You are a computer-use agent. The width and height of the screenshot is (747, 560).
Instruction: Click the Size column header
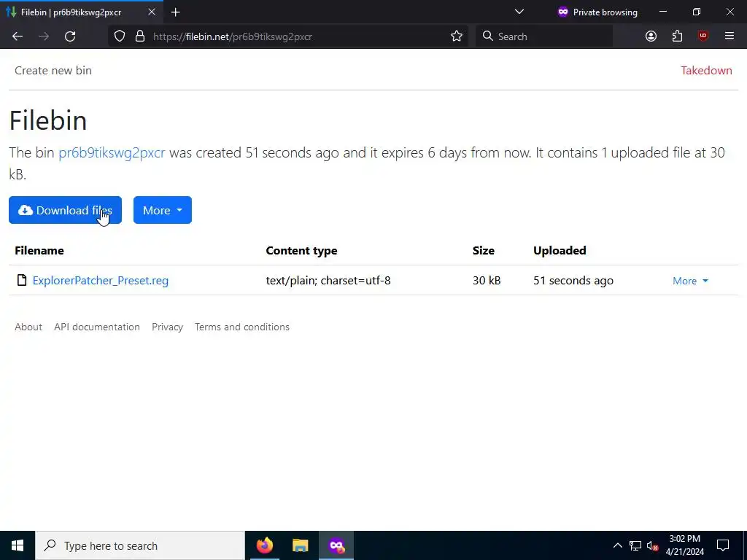pos(483,251)
